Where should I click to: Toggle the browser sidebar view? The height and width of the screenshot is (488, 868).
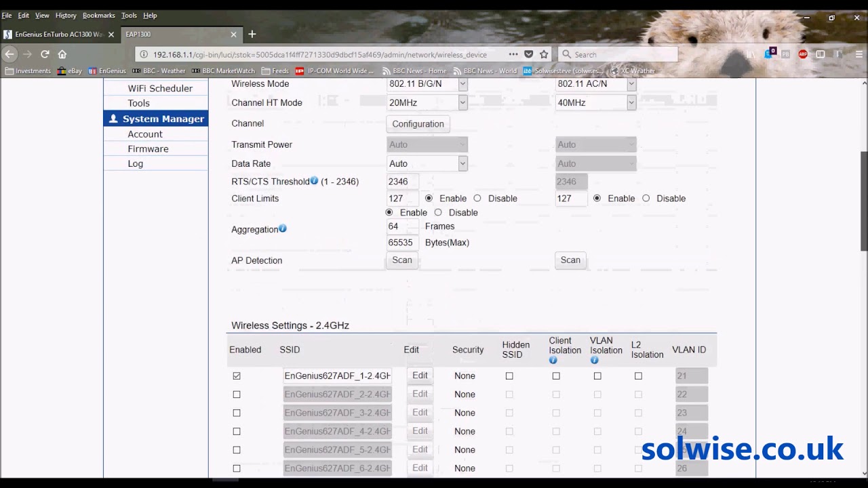click(x=821, y=54)
